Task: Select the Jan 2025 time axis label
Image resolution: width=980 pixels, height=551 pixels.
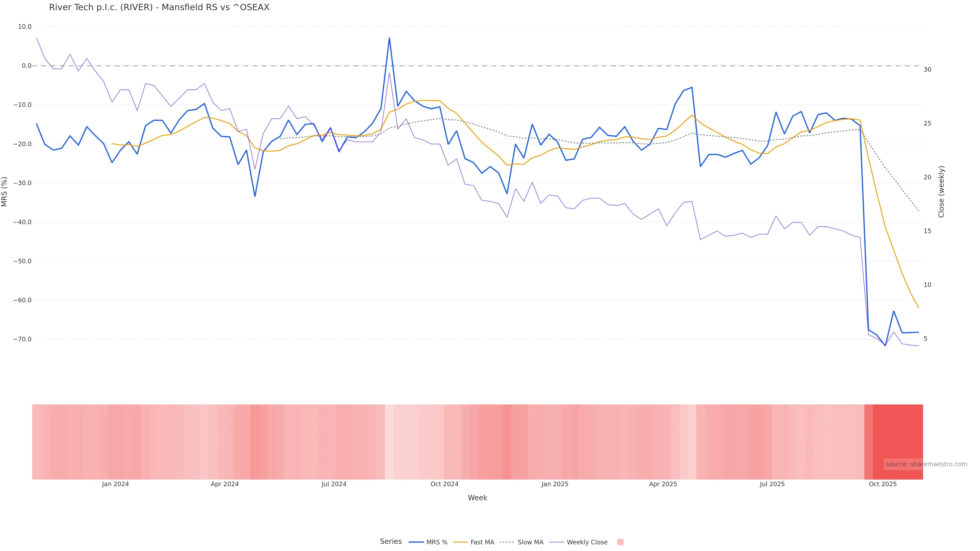Action: point(555,484)
